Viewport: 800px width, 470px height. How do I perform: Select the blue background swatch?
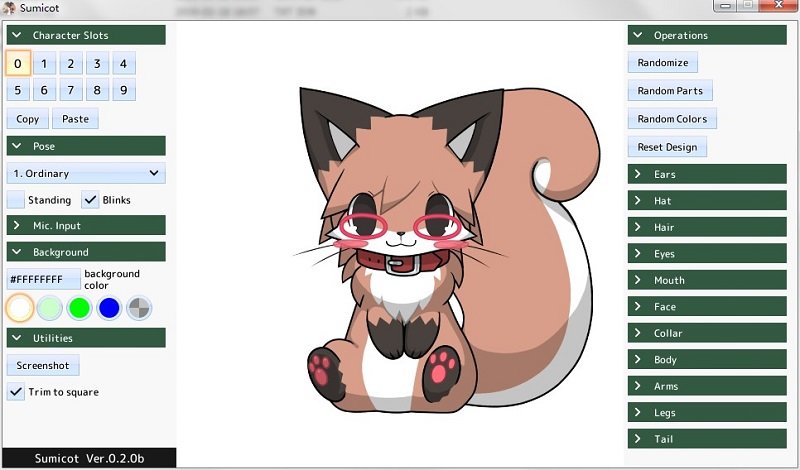point(110,308)
